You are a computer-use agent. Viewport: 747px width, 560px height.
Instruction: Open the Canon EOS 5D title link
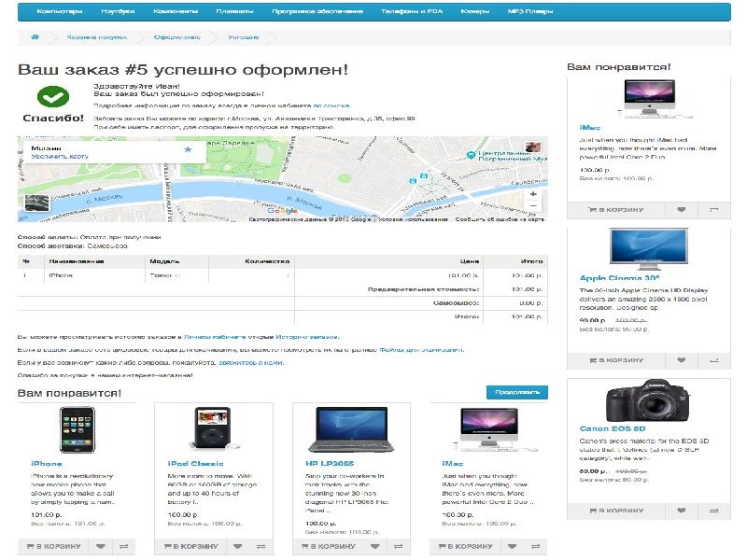613,428
